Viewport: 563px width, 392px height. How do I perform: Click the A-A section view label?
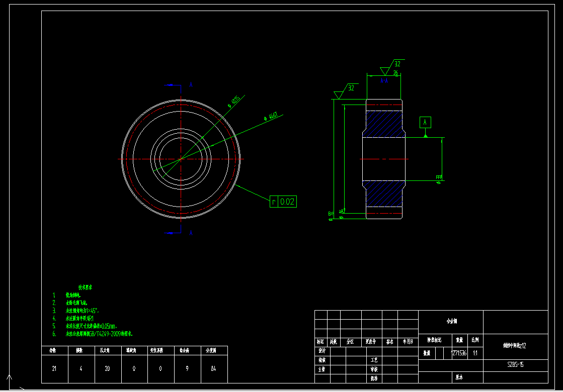coord(383,80)
